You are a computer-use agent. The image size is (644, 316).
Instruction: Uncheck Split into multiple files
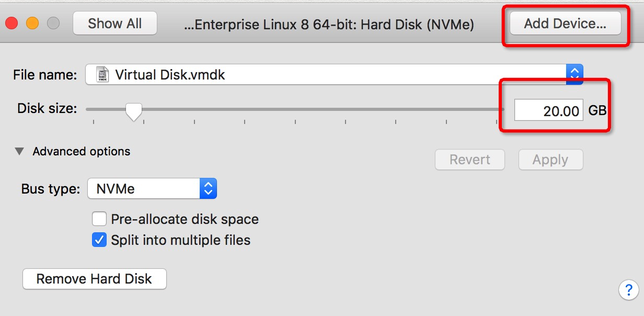(x=99, y=240)
